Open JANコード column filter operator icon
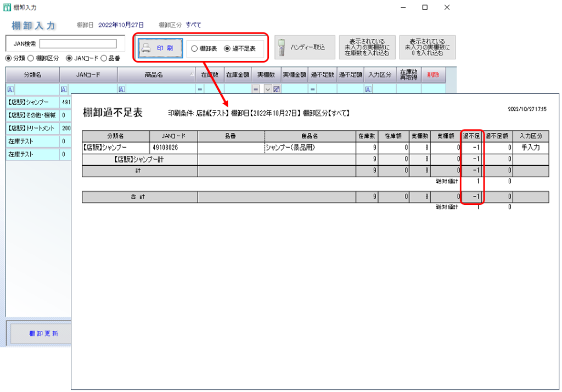562x392 pixels. [x=64, y=89]
